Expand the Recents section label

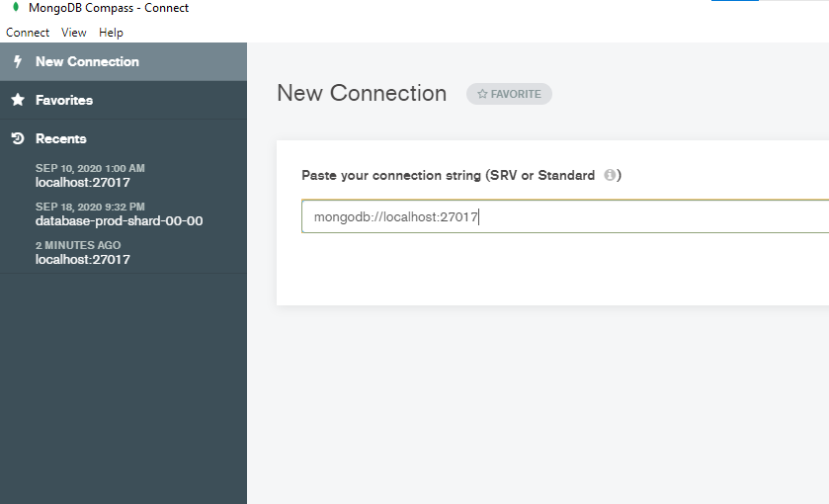[x=61, y=138]
